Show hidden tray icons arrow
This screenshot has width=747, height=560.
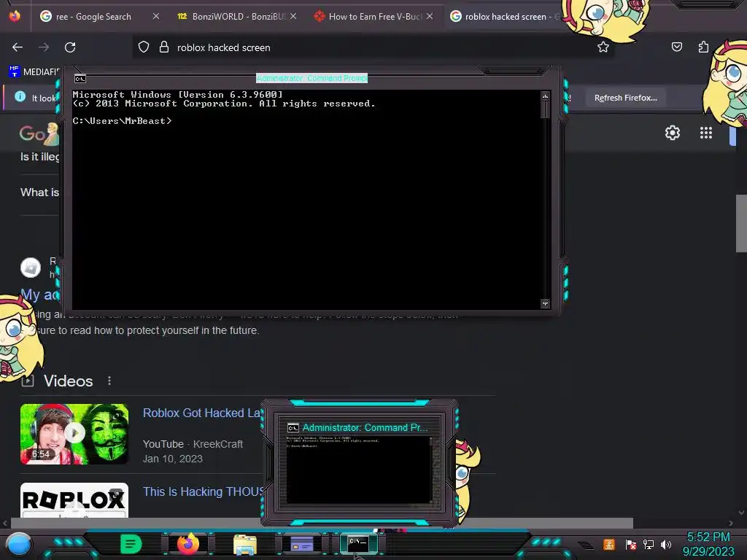click(x=586, y=545)
